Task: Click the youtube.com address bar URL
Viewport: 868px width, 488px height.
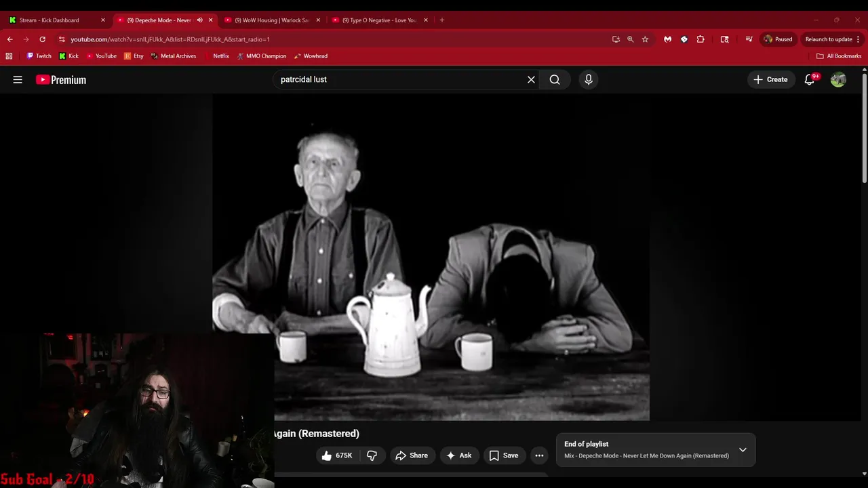Action: tap(170, 39)
